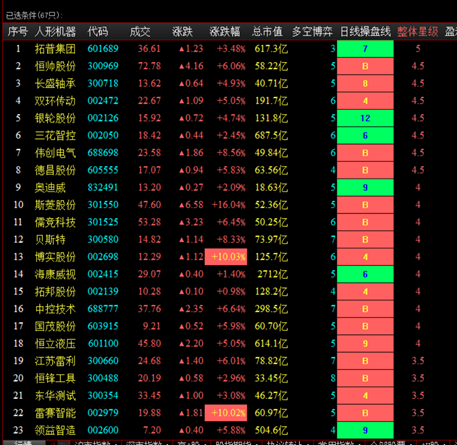
Task: Sort by the 成交 column header
Action: (x=140, y=32)
